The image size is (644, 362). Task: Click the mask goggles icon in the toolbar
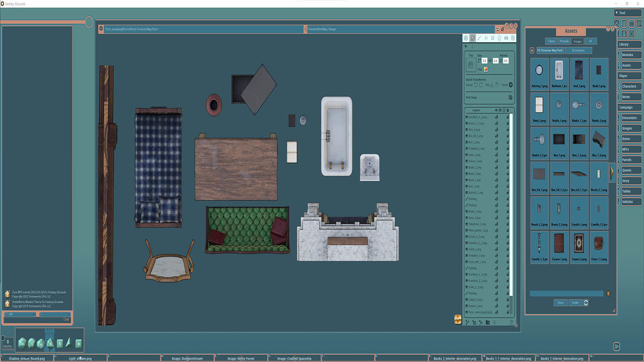pos(506,38)
